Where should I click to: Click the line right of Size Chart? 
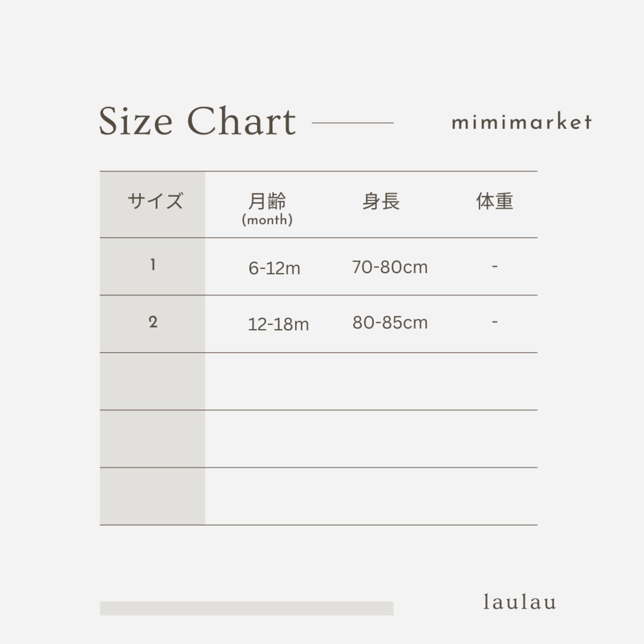pos(353,122)
